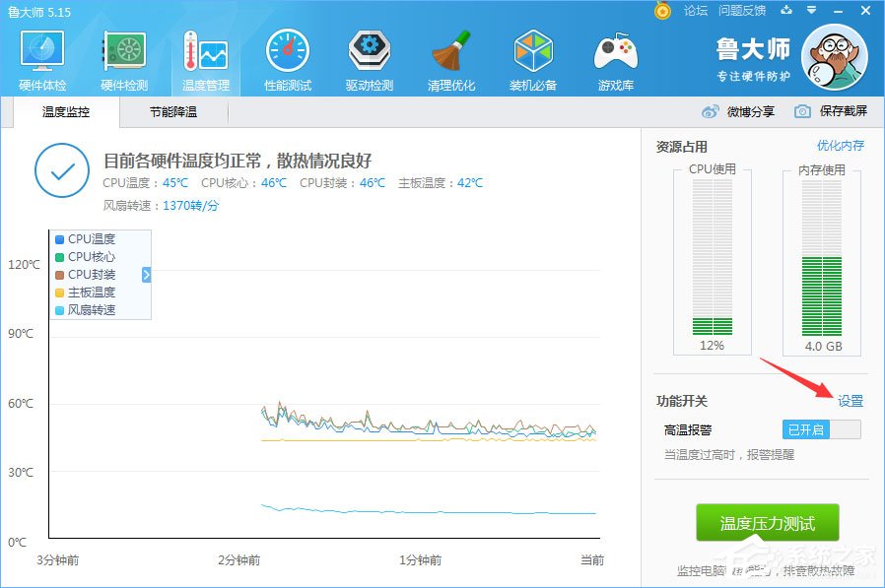Open 设置 settings for function switches

coord(849,401)
